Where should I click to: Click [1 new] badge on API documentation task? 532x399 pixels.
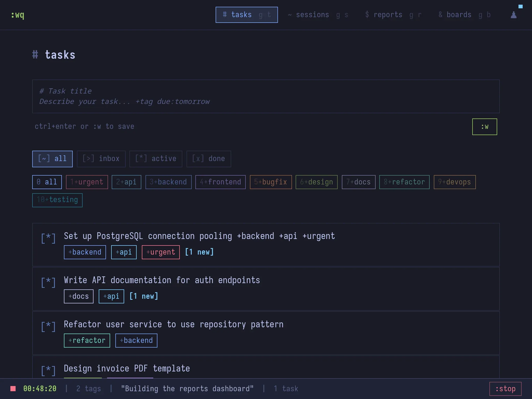point(144,296)
